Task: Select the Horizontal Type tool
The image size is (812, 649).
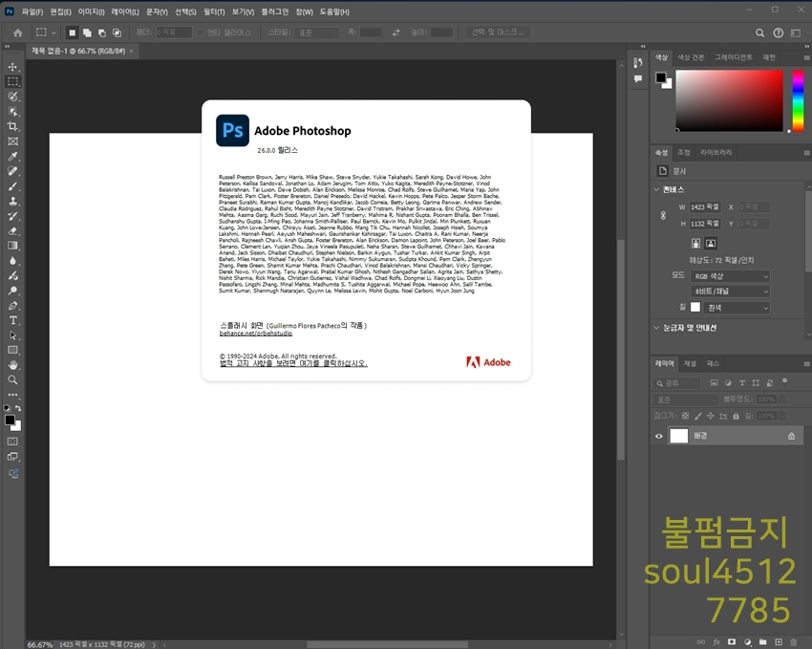Action: point(13,319)
